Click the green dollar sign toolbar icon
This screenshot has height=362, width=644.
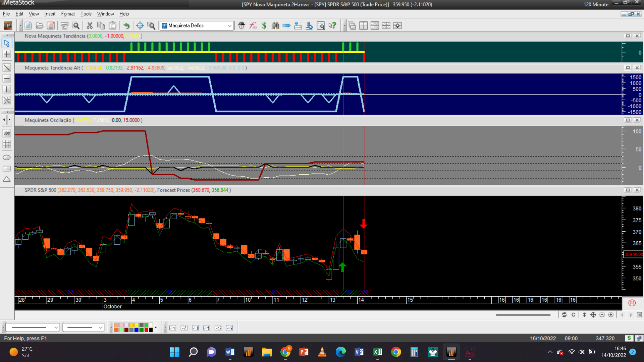[264, 25]
